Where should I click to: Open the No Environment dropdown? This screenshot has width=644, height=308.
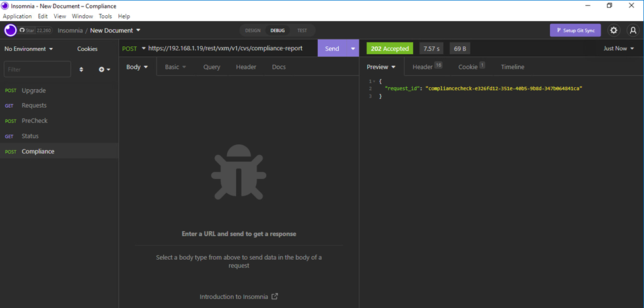[x=28, y=49]
